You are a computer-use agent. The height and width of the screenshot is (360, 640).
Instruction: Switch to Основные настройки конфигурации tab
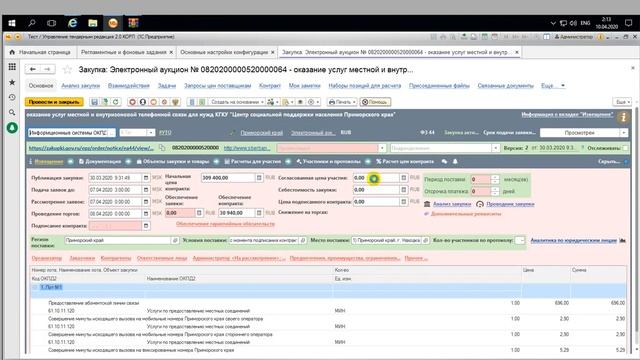pos(224,52)
